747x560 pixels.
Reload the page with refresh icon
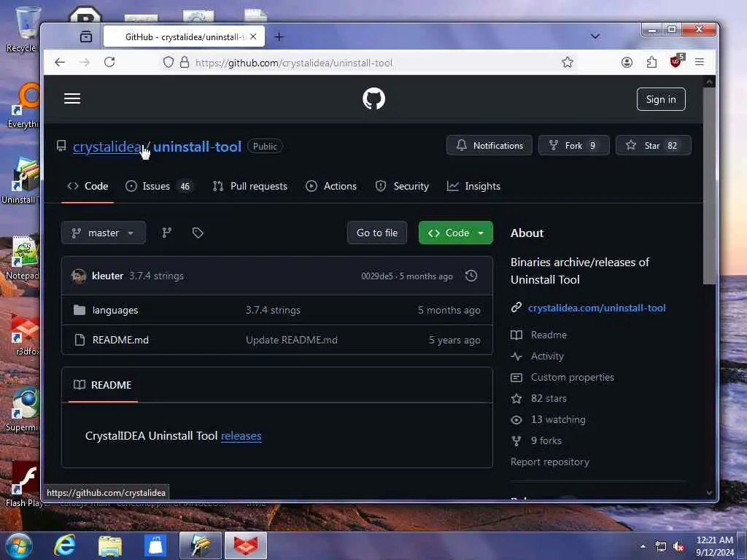point(109,63)
